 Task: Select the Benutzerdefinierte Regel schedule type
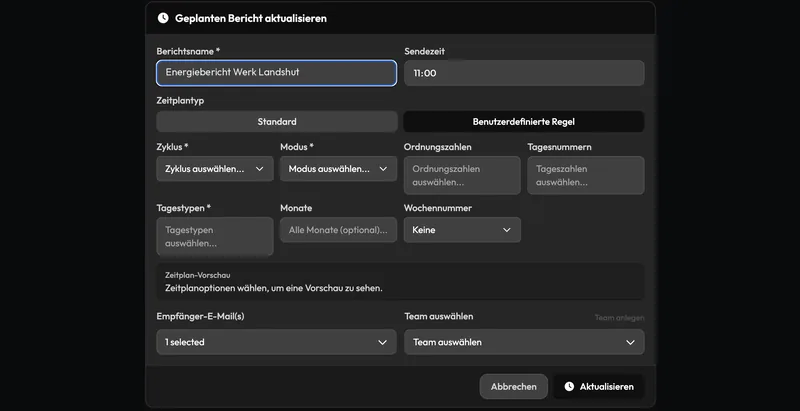(524, 122)
